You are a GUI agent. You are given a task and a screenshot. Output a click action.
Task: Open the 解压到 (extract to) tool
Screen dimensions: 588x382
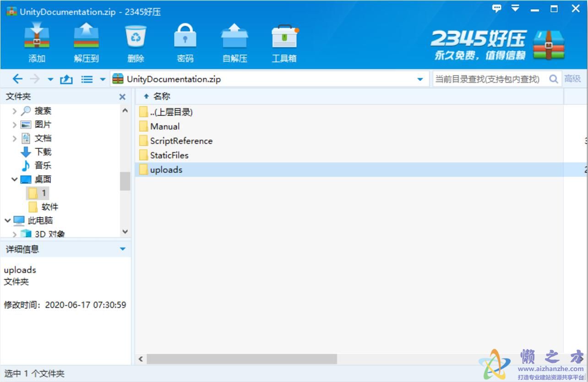click(86, 43)
